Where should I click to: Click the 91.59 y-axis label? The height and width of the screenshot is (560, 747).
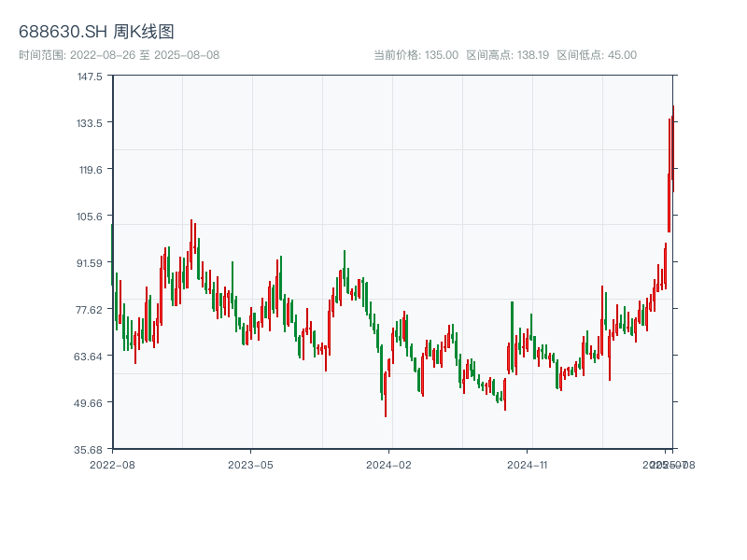click(90, 263)
